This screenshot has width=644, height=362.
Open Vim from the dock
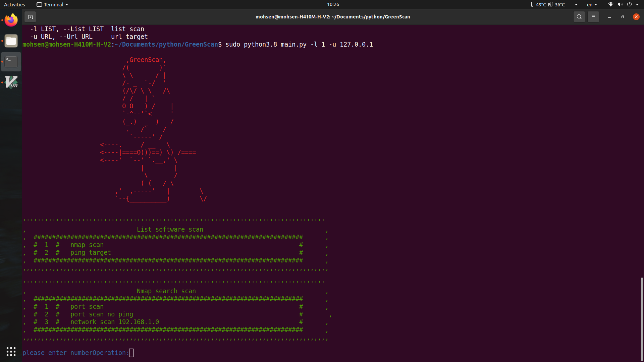coord(11,82)
